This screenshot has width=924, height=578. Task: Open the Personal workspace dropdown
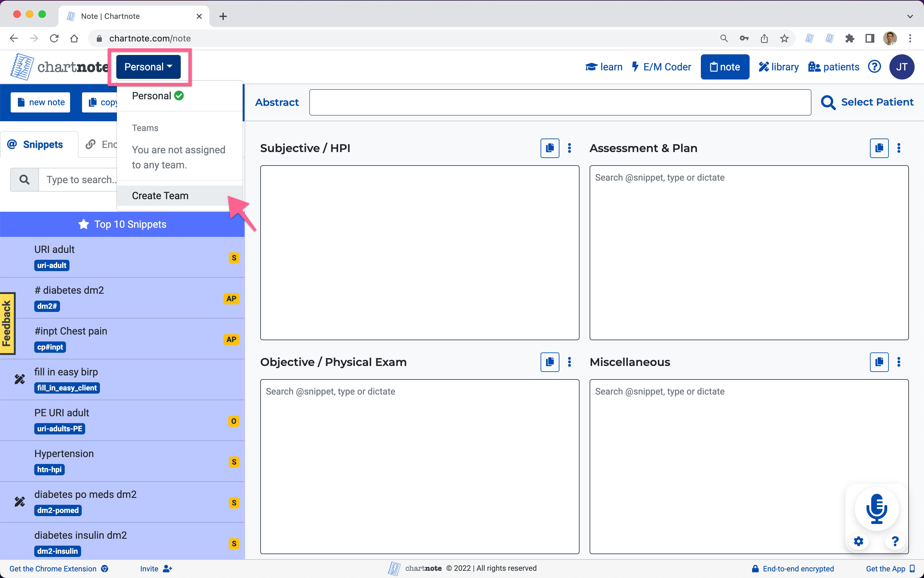click(148, 67)
